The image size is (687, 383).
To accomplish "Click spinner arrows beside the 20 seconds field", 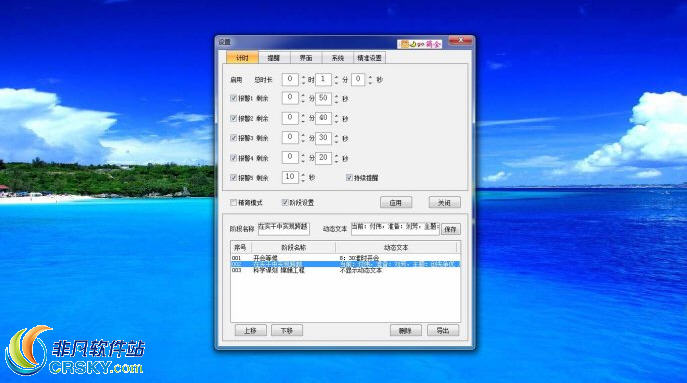I will [x=336, y=158].
